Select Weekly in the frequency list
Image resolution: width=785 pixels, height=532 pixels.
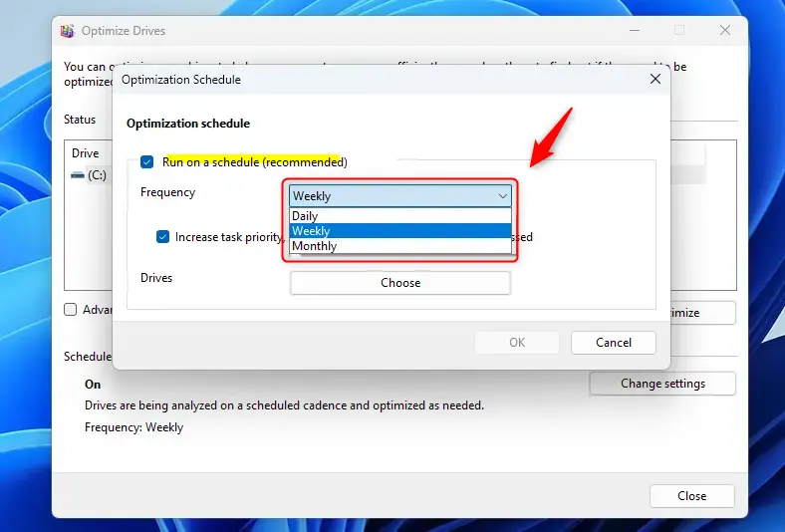pyautogui.click(x=400, y=231)
